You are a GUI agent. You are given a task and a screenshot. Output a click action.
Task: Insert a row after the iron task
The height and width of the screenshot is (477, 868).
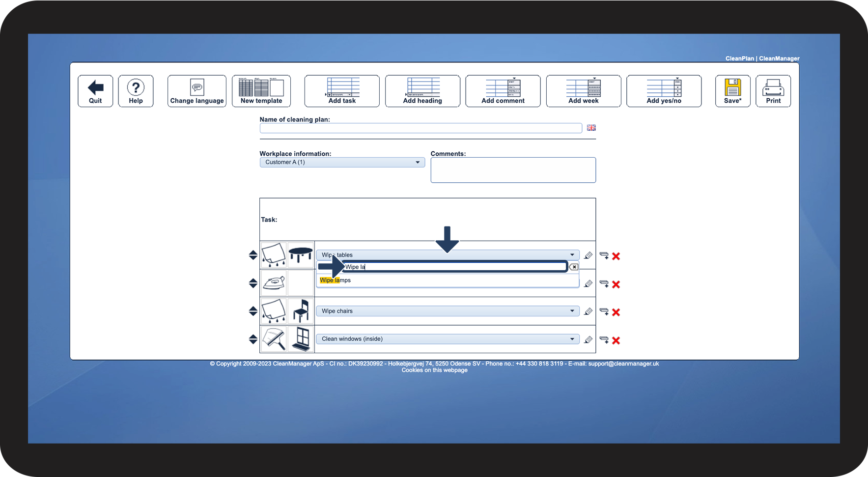(604, 284)
